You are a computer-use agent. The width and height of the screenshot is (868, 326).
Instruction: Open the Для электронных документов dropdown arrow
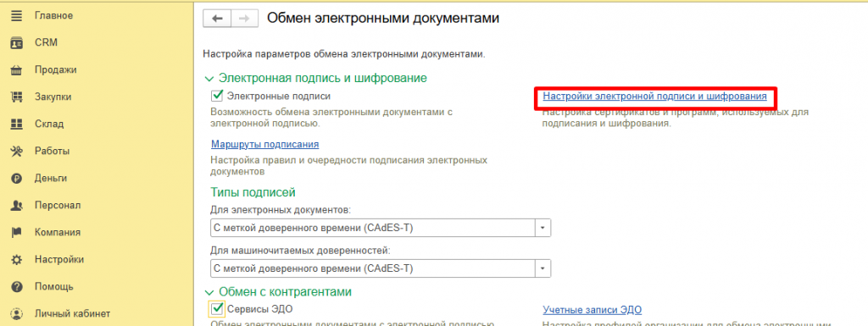pyautogui.click(x=542, y=228)
